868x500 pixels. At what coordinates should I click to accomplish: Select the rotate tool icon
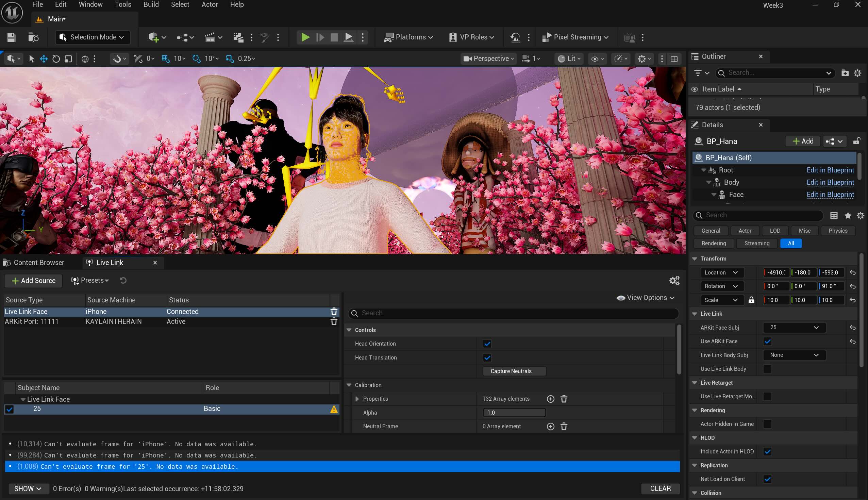pos(56,59)
